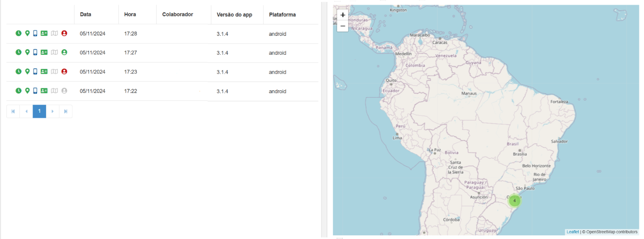This screenshot has height=239, width=644.
Task: Click the location pin icon in the 17:28 row
Action: pos(27,33)
